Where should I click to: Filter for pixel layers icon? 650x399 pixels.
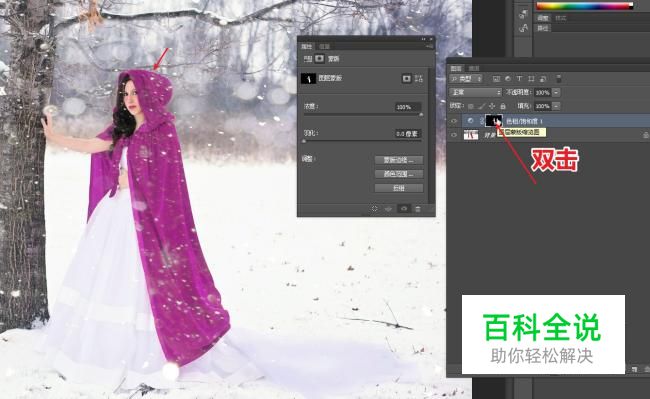(496, 78)
